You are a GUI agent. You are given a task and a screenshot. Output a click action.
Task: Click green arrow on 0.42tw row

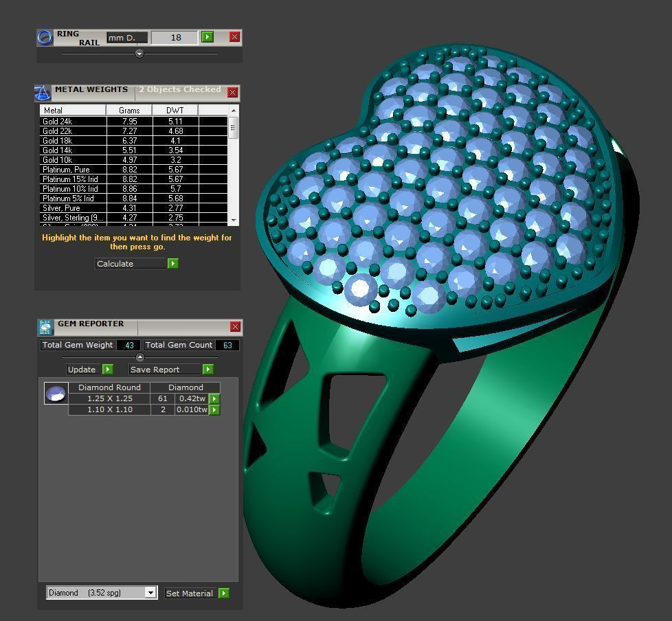[214, 398]
